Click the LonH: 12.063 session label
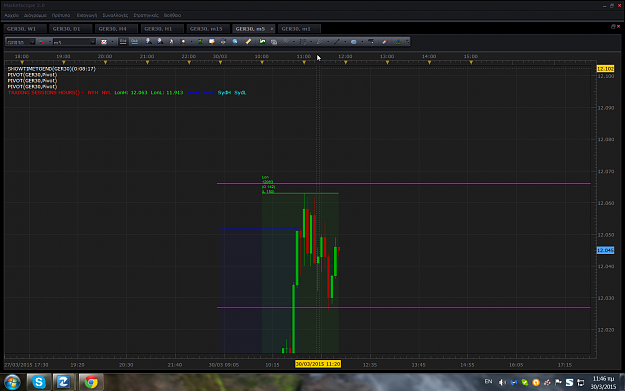Screen dimensions: 625x391 (x=131, y=92)
